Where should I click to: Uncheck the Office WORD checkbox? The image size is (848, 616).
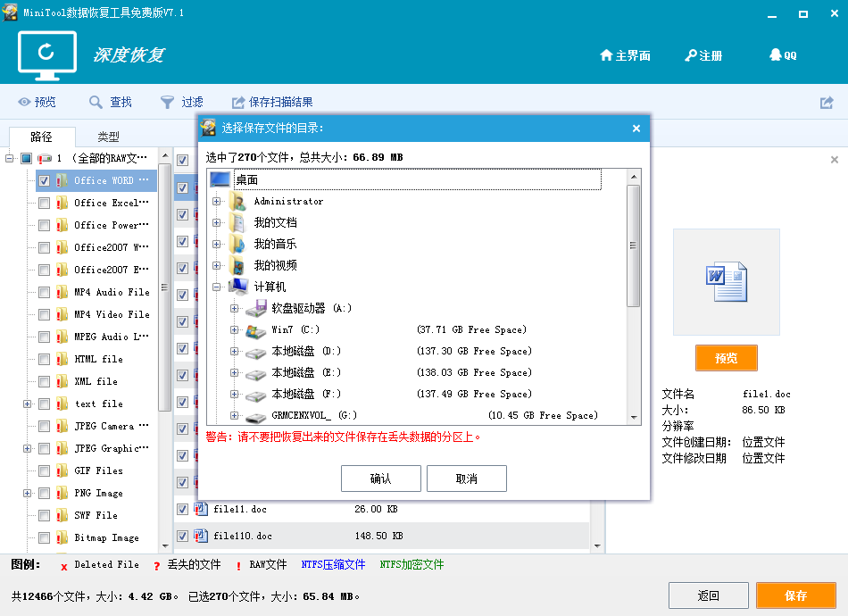pyautogui.click(x=45, y=180)
